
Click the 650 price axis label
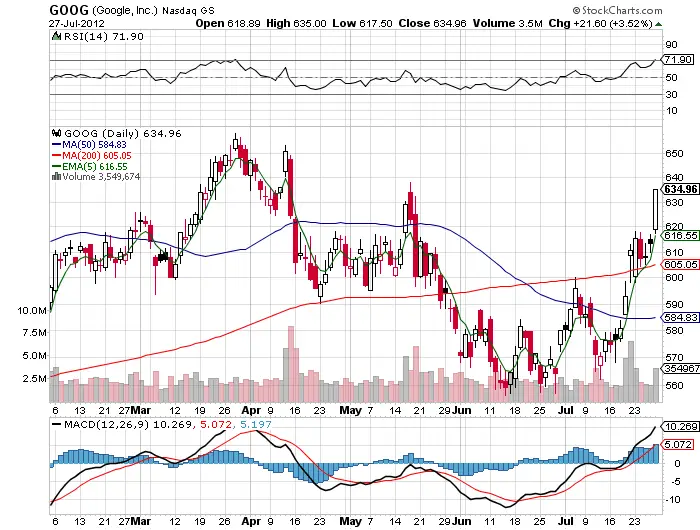click(x=674, y=153)
